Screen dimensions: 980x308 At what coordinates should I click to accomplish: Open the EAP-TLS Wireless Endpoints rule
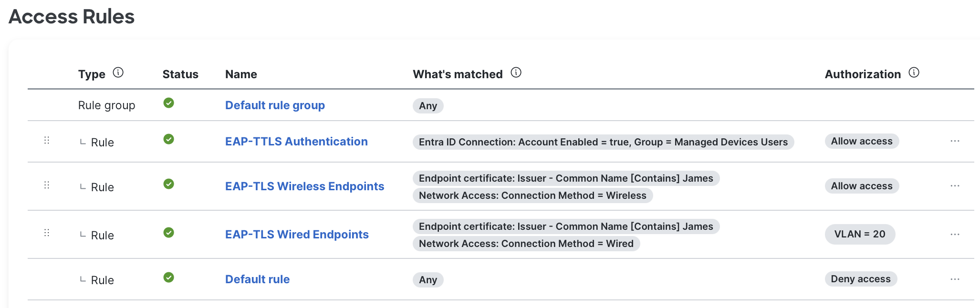tap(304, 186)
